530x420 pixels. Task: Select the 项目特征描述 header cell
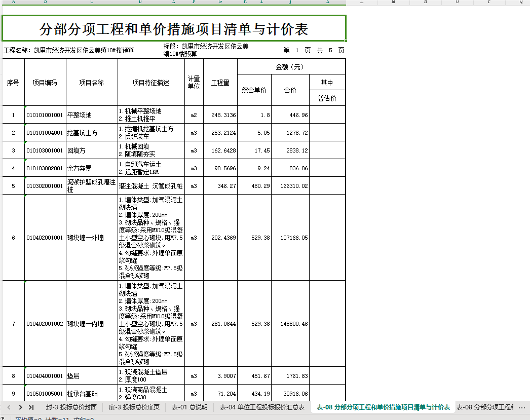151,83
